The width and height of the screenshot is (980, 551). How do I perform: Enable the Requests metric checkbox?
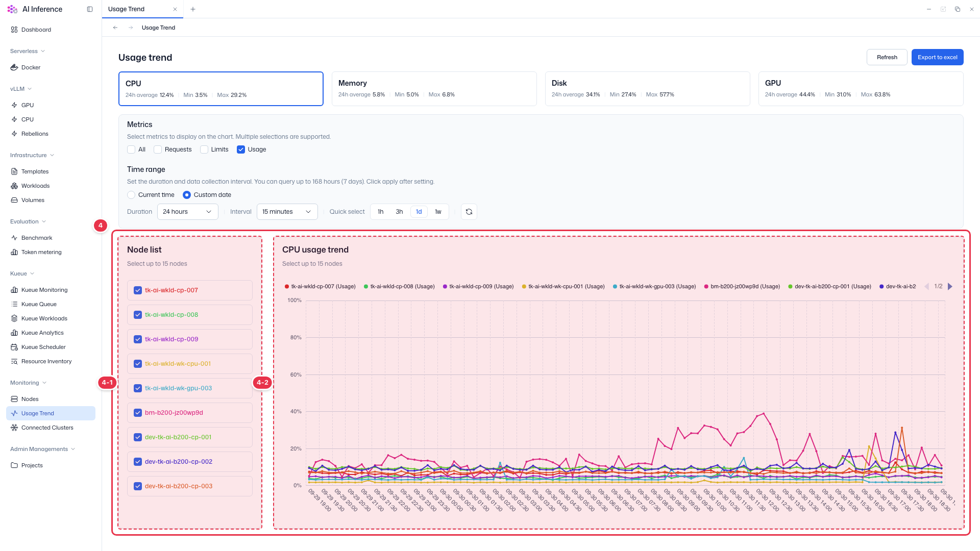158,149
